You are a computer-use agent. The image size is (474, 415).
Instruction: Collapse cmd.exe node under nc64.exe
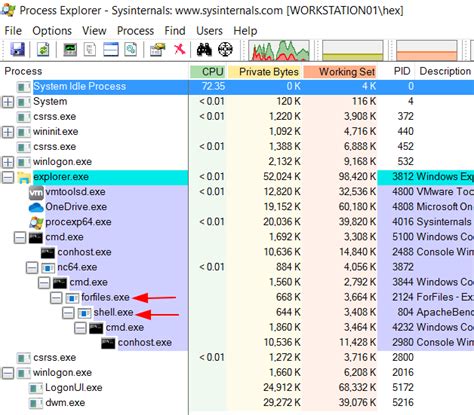click(x=44, y=283)
